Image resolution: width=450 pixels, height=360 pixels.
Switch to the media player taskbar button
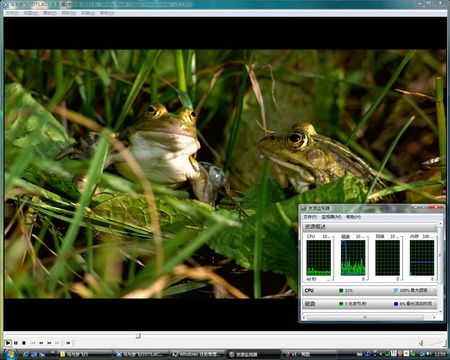pos(141,354)
